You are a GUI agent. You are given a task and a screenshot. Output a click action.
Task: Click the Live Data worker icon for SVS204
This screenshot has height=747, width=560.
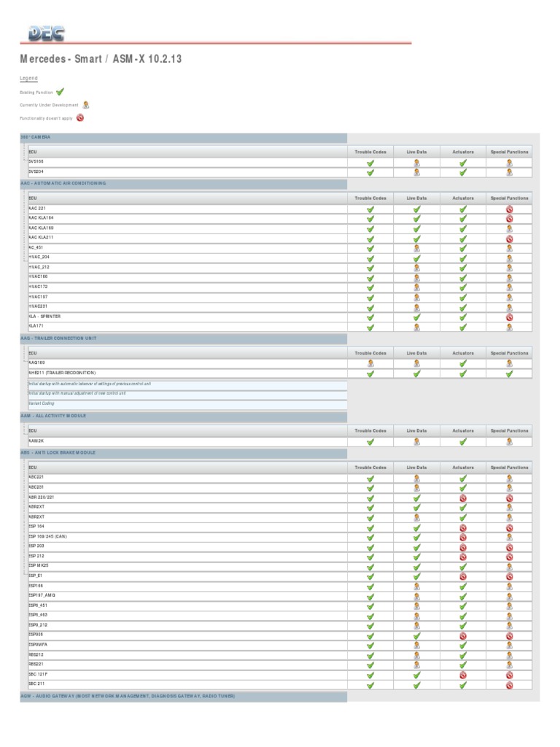(x=416, y=172)
